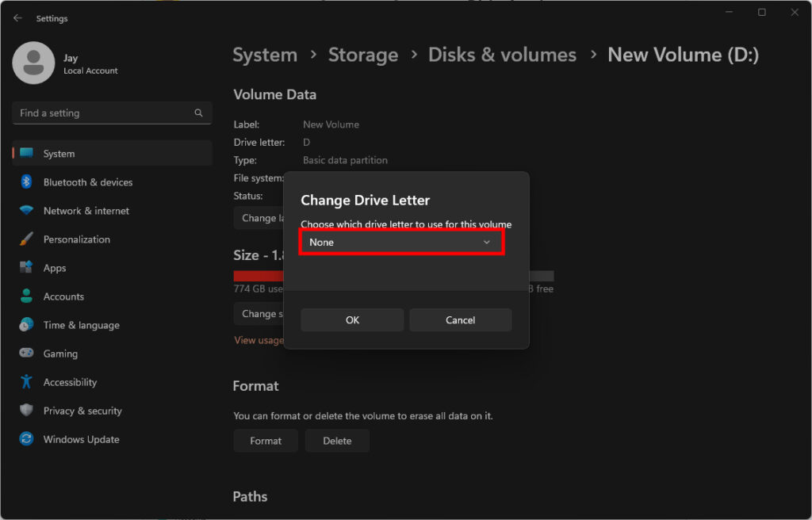Confirm drive letter change with OK
This screenshot has width=812, height=520.
click(351, 319)
